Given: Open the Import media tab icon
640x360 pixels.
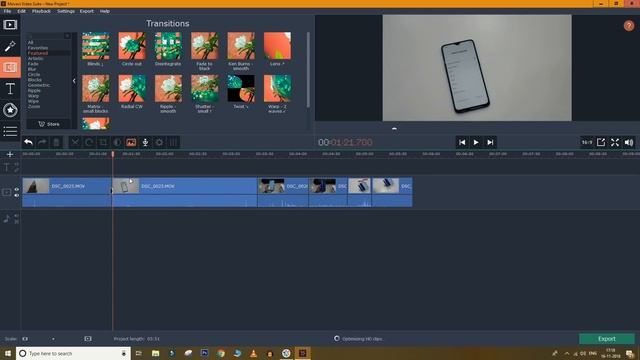Looking at the screenshot, I should 10,25.
